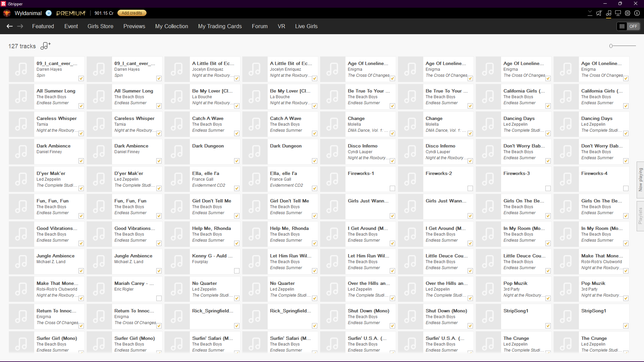Click the Fourplay artist name
This screenshot has width=644, height=362.
(x=200, y=262)
